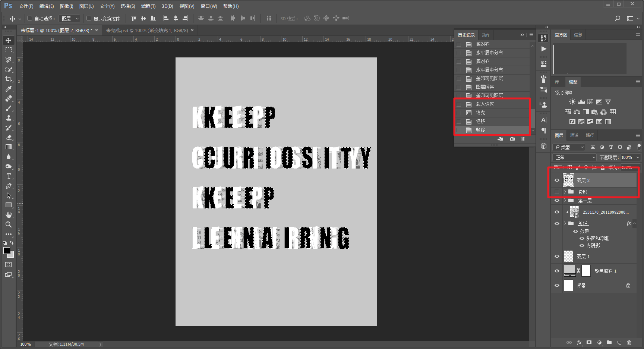Hide the 图层 1 layer eye icon
This screenshot has width=644, height=349.
pyautogui.click(x=557, y=257)
